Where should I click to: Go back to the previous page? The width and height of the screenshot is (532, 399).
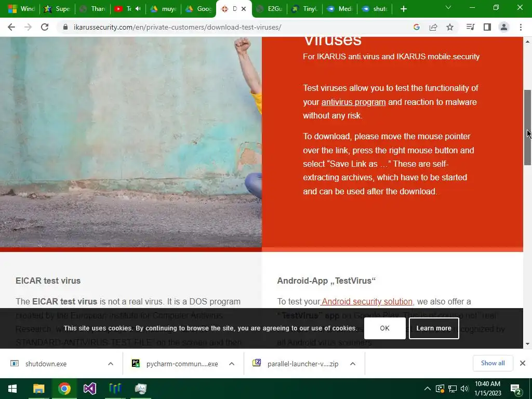[11, 27]
